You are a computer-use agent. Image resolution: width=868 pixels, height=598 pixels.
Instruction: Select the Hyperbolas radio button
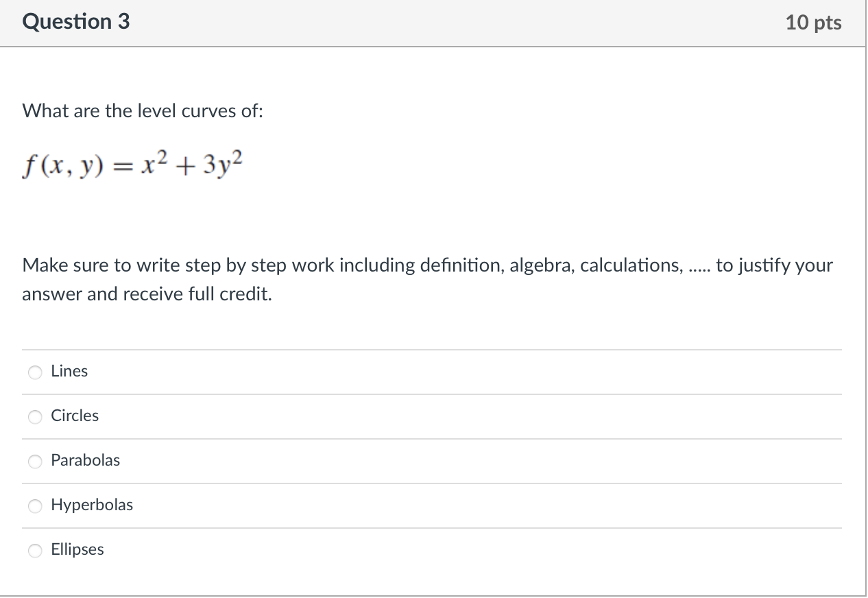pyautogui.click(x=35, y=505)
